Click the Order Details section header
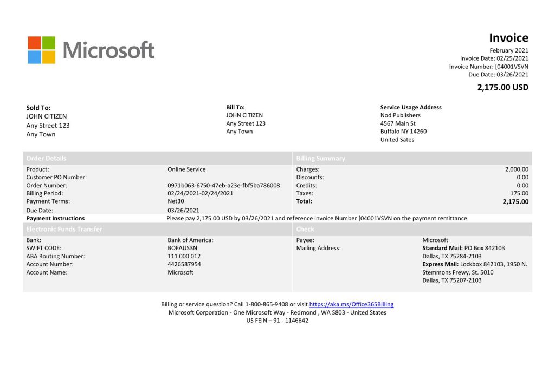Viewport: 555px width, 392px height. pyautogui.click(x=47, y=159)
